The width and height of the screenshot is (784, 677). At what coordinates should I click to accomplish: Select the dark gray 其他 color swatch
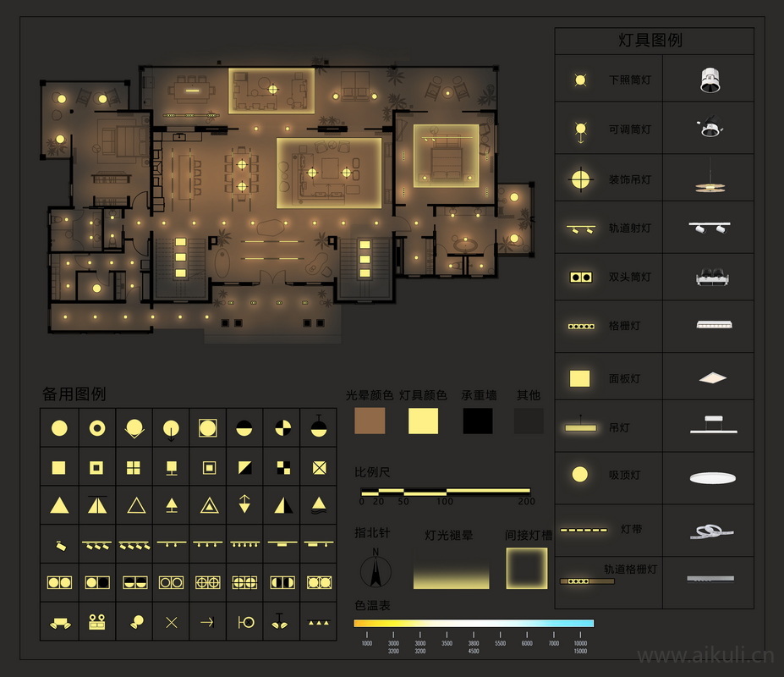pyautogui.click(x=529, y=421)
